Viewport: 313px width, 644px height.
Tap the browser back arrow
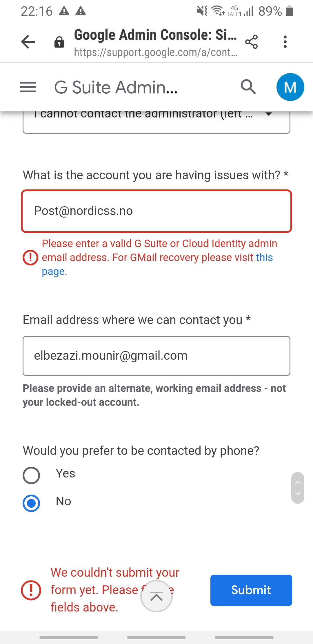(x=28, y=42)
